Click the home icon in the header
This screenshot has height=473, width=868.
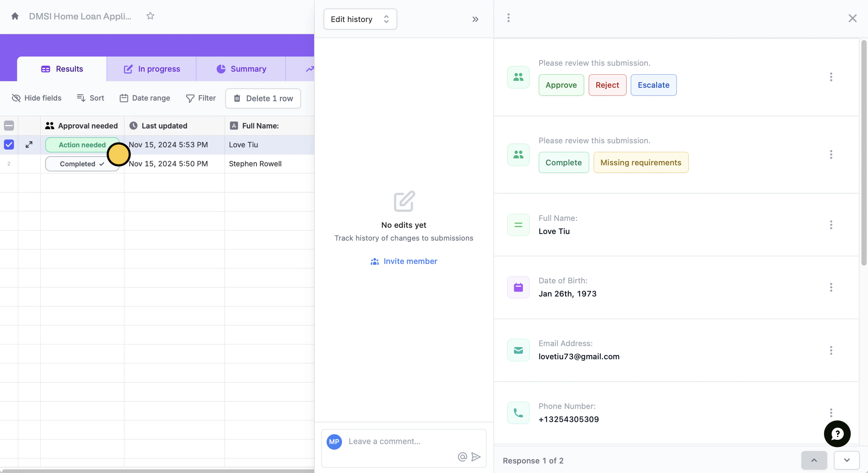tap(15, 16)
